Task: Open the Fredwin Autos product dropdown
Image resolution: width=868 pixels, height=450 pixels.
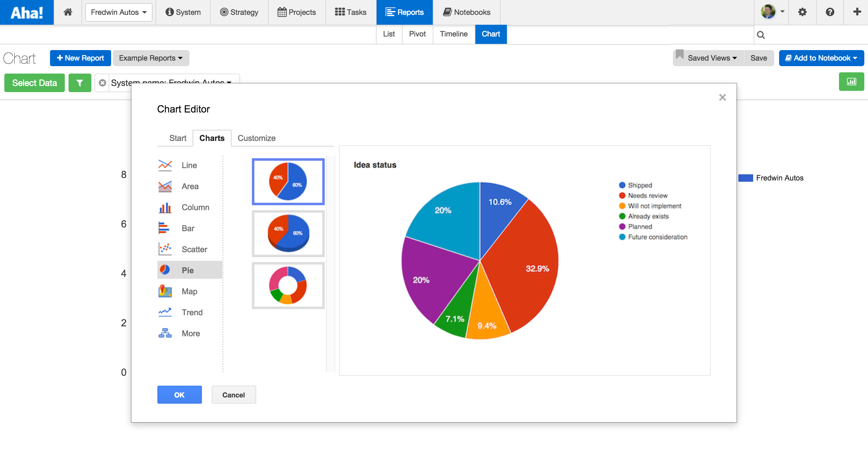Action: click(x=119, y=12)
